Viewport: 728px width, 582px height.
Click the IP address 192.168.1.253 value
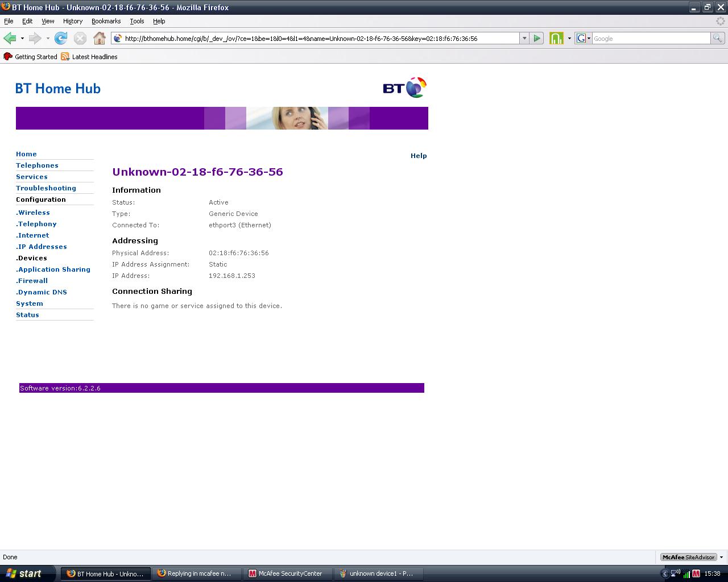pos(232,276)
